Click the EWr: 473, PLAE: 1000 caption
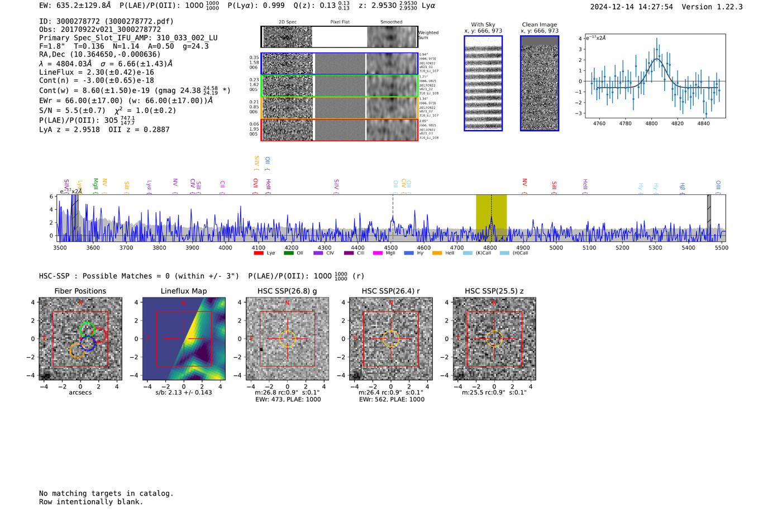This screenshot has height=532, width=782. 288,400
